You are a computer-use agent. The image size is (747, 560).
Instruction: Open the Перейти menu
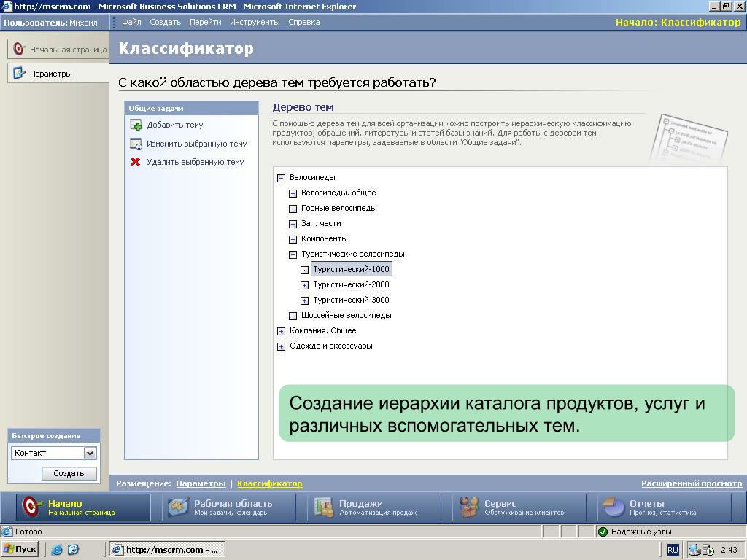pyautogui.click(x=205, y=22)
